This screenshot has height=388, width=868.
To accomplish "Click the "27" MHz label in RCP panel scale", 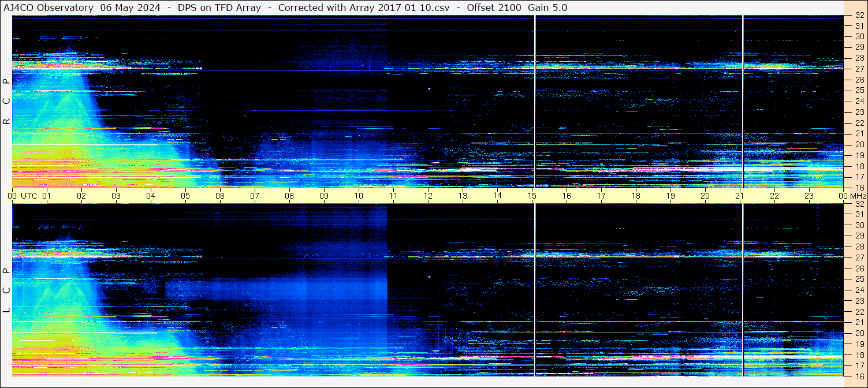I will pyautogui.click(x=859, y=69).
